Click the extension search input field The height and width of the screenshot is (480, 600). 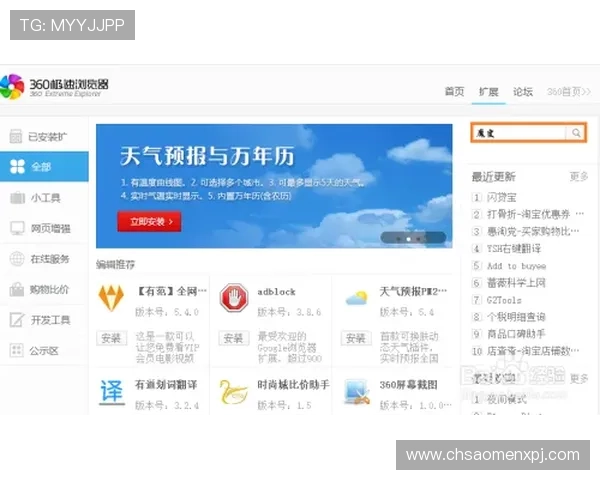click(519, 133)
